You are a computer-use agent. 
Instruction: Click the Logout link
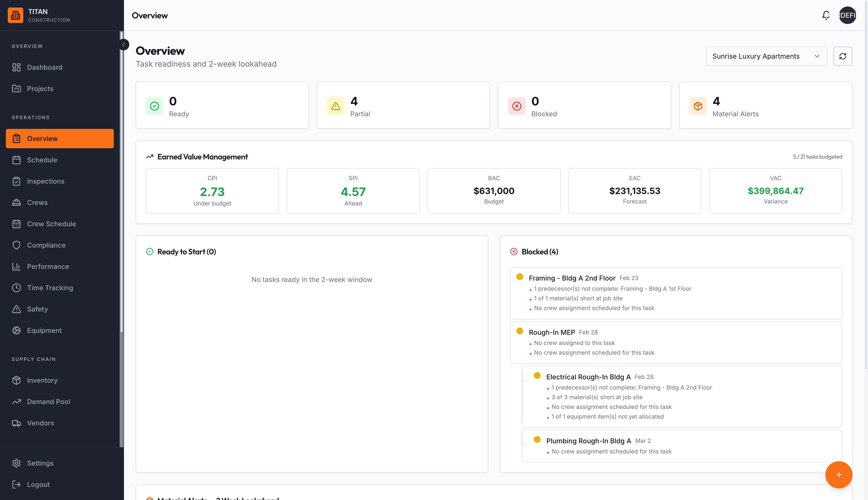point(60,484)
